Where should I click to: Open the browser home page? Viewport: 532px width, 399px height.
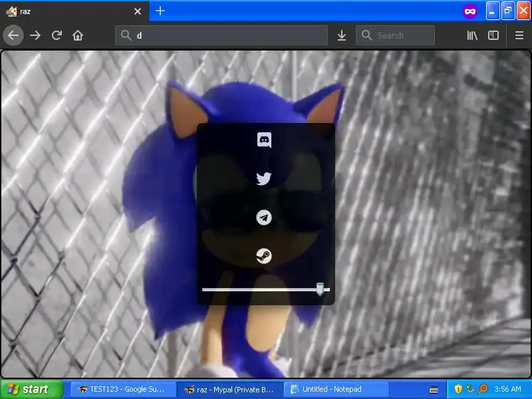[78, 35]
